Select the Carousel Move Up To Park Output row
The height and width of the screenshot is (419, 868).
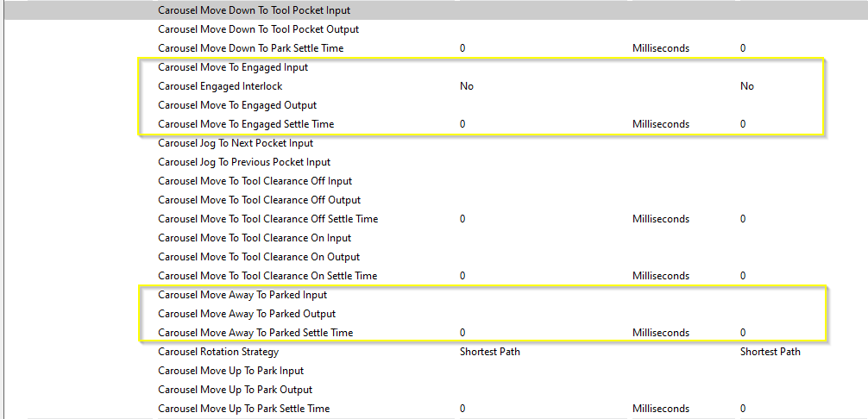234,390
